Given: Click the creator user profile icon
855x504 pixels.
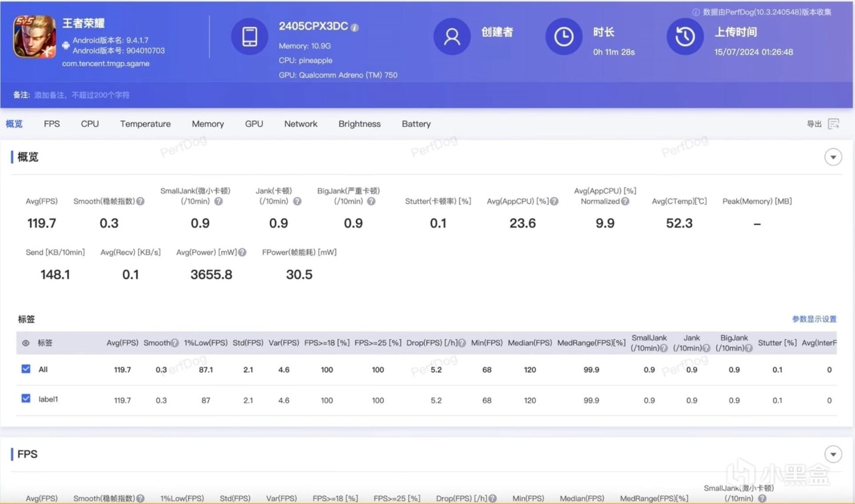Looking at the screenshot, I should 452,37.
